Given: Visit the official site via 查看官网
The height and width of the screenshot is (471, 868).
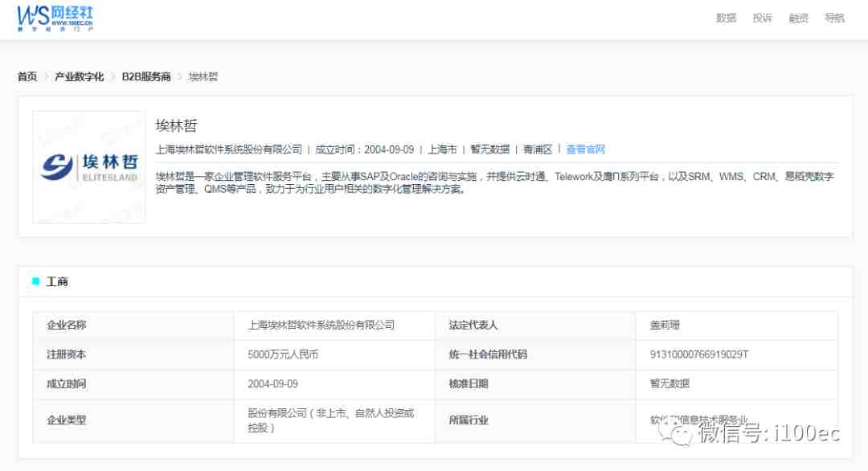Looking at the screenshot, I should [x=585, y=149].
